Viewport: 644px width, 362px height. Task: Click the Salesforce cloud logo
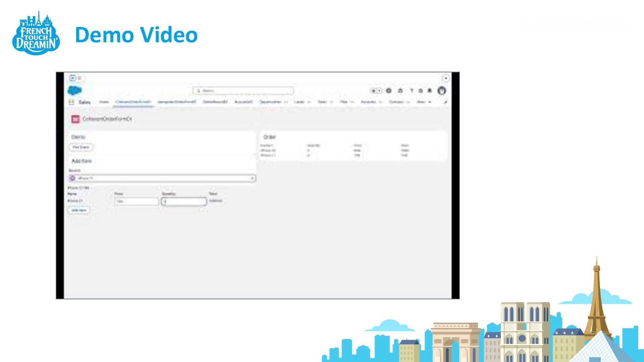pos(74,90)
